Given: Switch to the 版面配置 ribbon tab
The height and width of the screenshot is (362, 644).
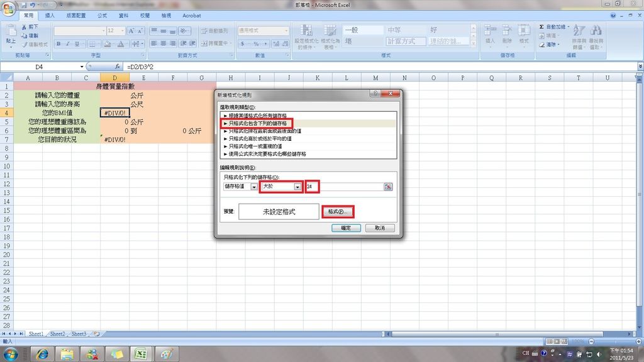Looking at the screenshot, I should [76, 16].
